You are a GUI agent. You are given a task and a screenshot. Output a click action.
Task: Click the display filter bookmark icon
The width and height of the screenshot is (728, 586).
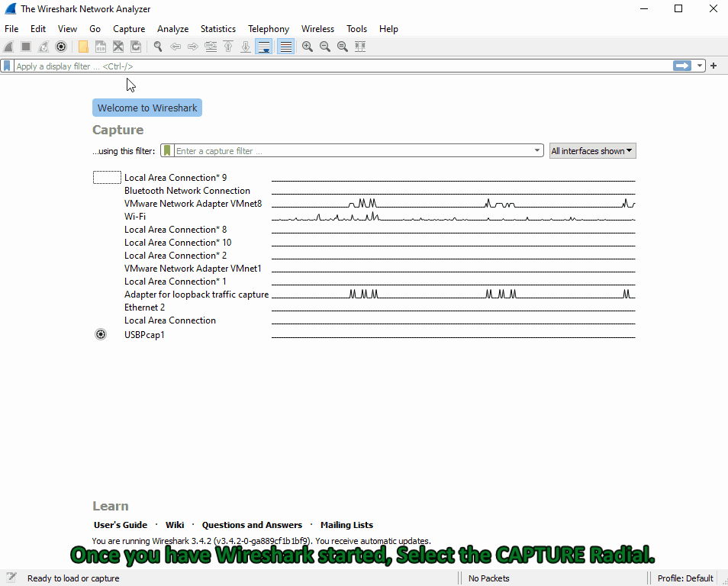(x=7, y=66)
